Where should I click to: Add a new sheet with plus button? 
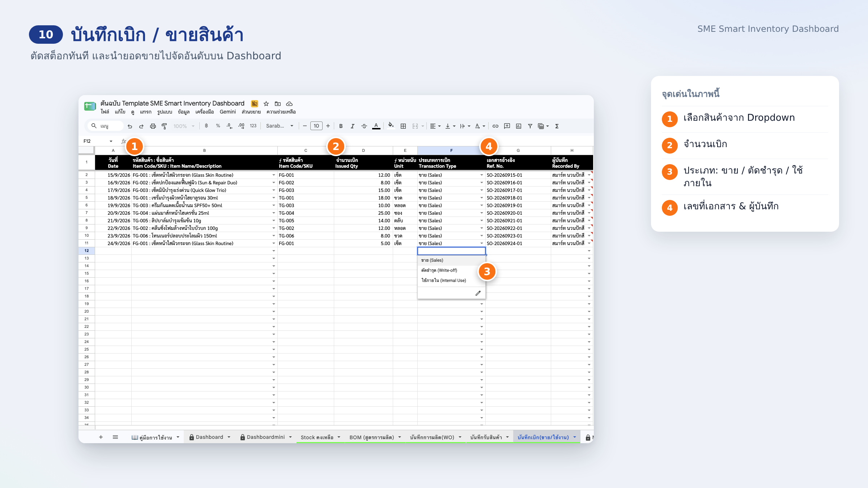click(x=101, y=437)
